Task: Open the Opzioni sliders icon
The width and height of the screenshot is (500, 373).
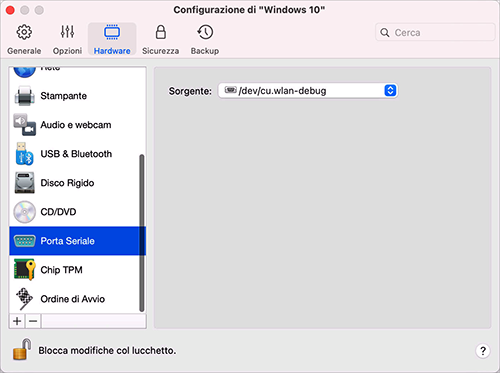Action: [67, 32]
